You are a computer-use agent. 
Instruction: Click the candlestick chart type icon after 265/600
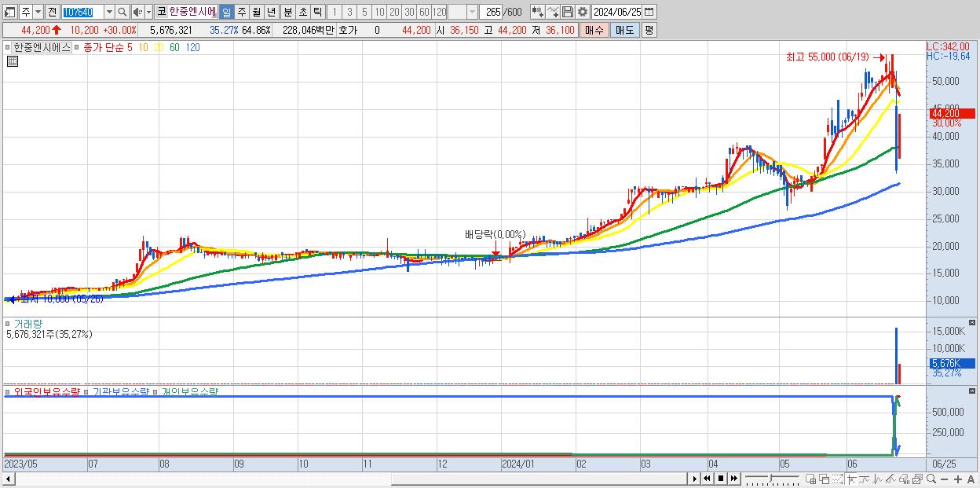(x=537, y=12)
